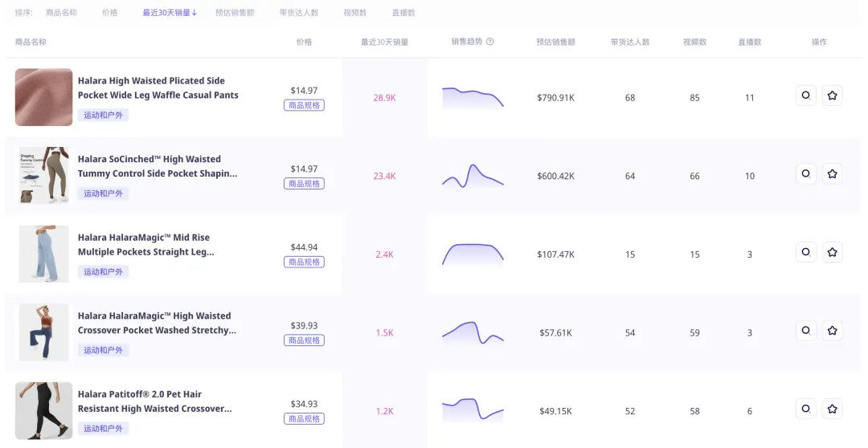Select price $44.94
This screenshot has width=868, height=448.
coord(304,247)
